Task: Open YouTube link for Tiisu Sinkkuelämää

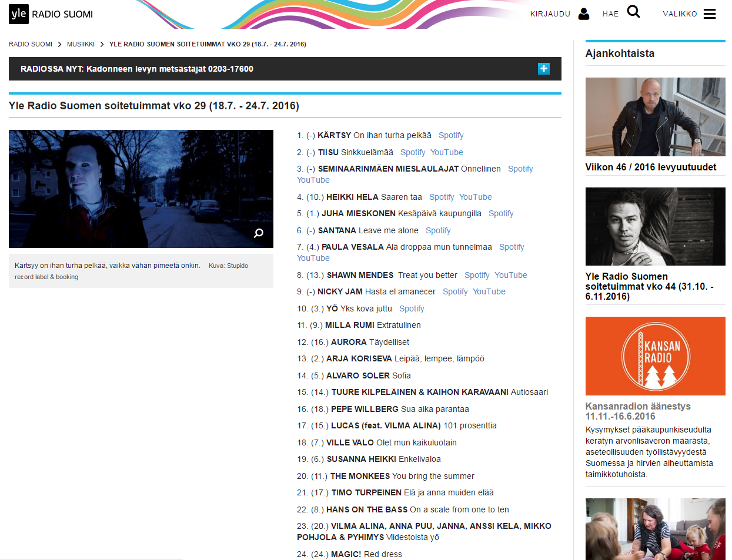Action: click(447, 152)
